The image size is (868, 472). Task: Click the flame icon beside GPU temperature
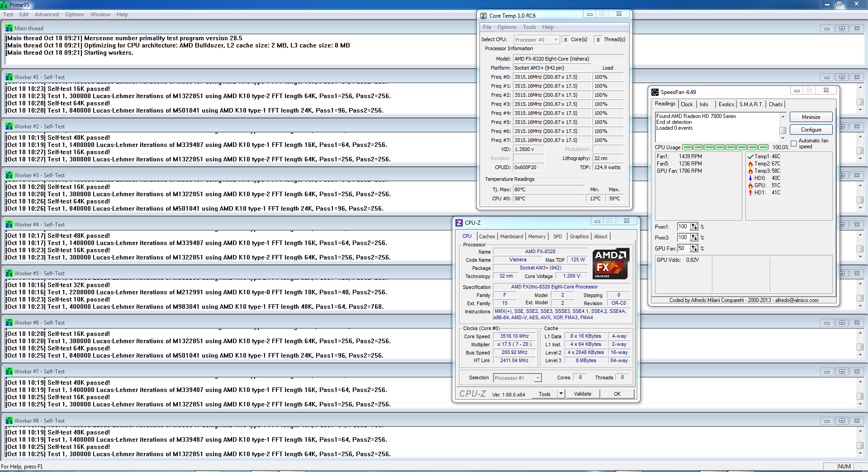[750, 185]
